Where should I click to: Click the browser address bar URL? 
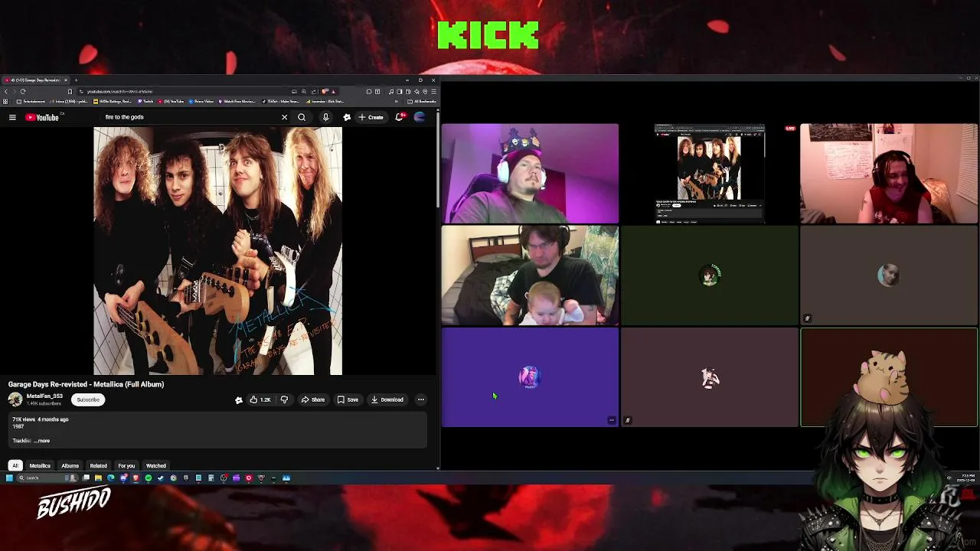pyautogui.click(x=119, y=91)
